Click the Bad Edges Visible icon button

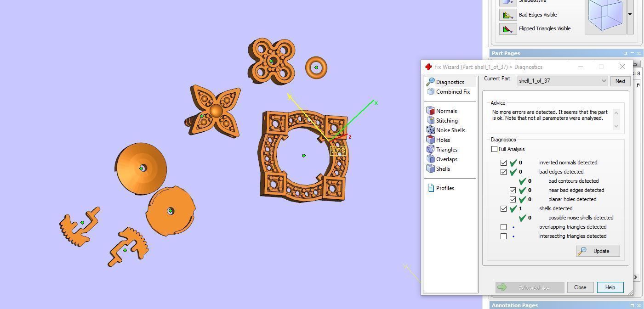[508, 15]
